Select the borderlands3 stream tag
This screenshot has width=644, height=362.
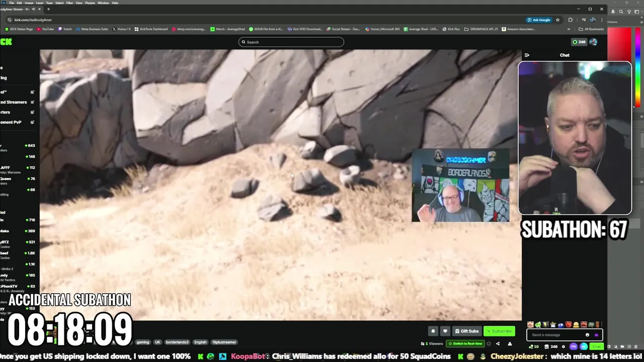177,342
